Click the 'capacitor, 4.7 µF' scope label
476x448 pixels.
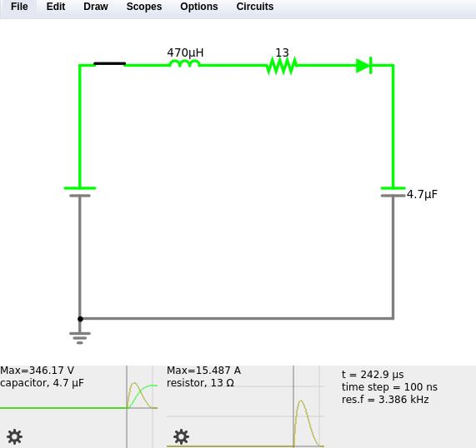coord(42,383)
